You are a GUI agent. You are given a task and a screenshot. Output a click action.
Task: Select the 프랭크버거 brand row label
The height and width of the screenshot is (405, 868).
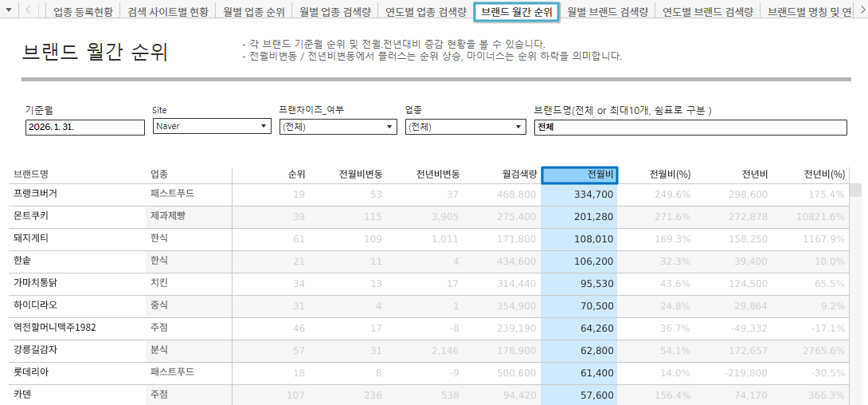point(36,194)
